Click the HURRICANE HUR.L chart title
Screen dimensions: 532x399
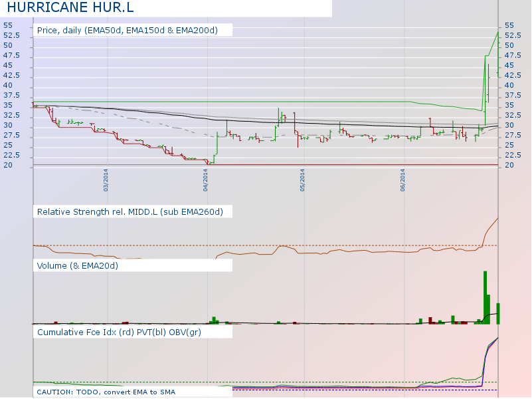[x=69, y=7]
